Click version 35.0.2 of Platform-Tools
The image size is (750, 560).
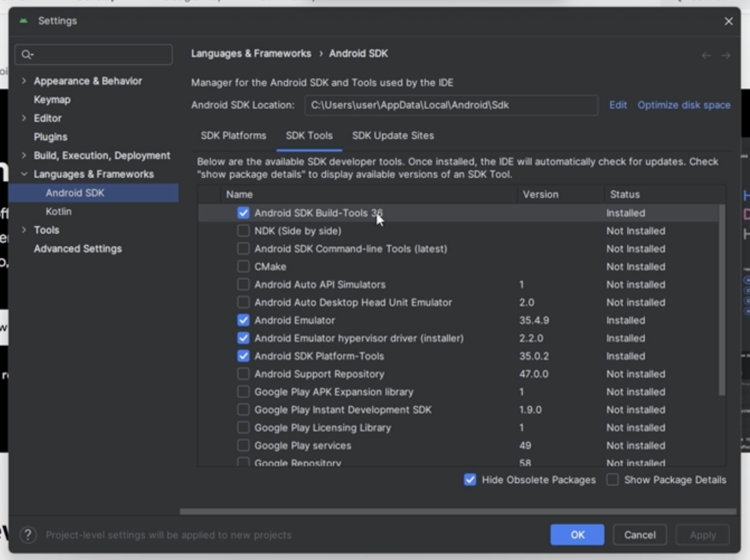pos(534,356)
